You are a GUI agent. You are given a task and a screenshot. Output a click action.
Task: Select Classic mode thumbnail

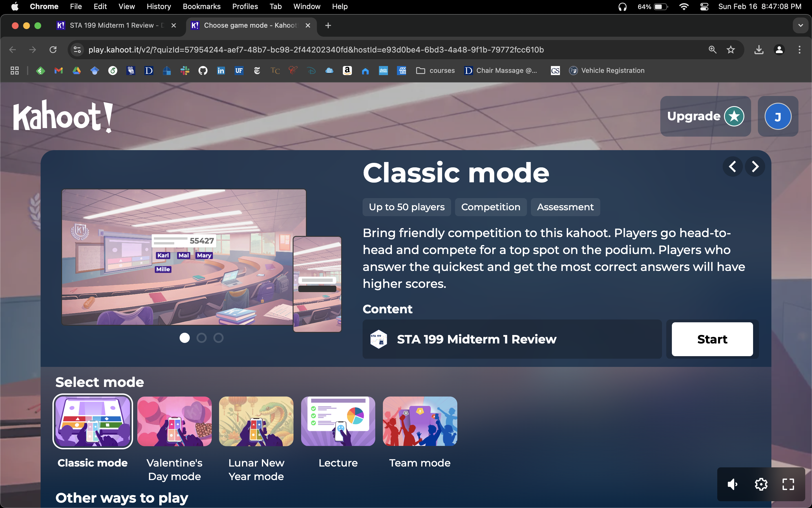(92, 421)
